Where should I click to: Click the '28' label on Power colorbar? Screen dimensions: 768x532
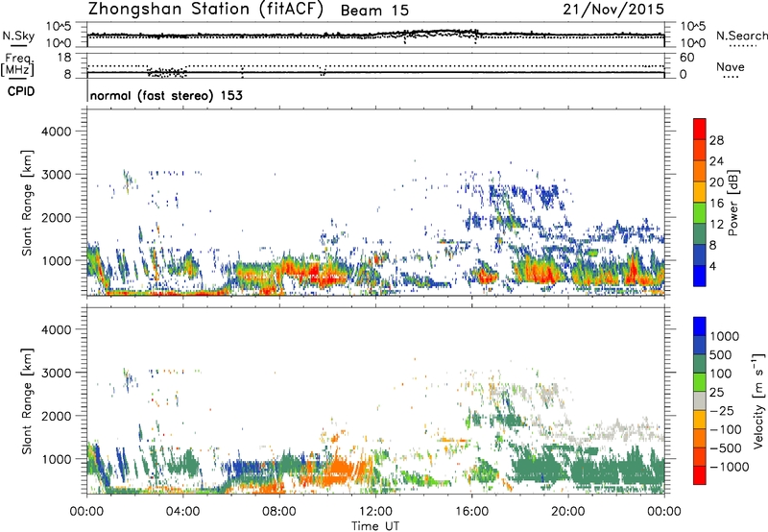(716, 140)
